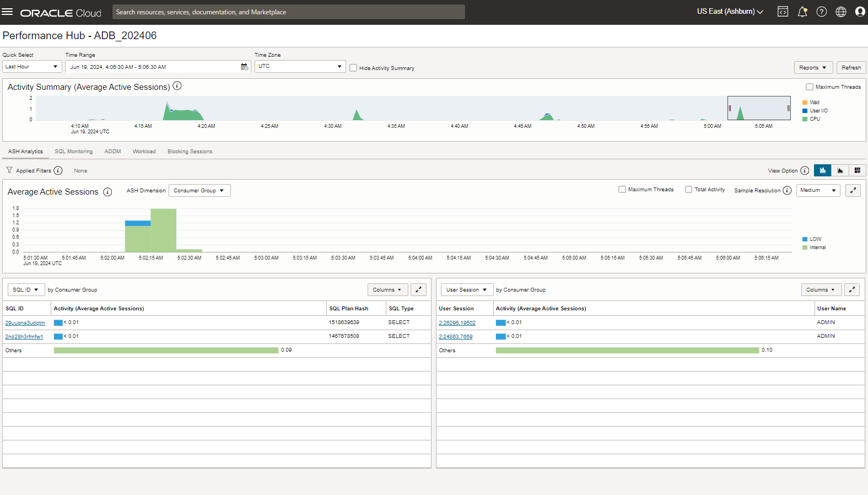Click plan hash value 1467678508
This screenshot has height=495, width=868.
tap(344, 336)
